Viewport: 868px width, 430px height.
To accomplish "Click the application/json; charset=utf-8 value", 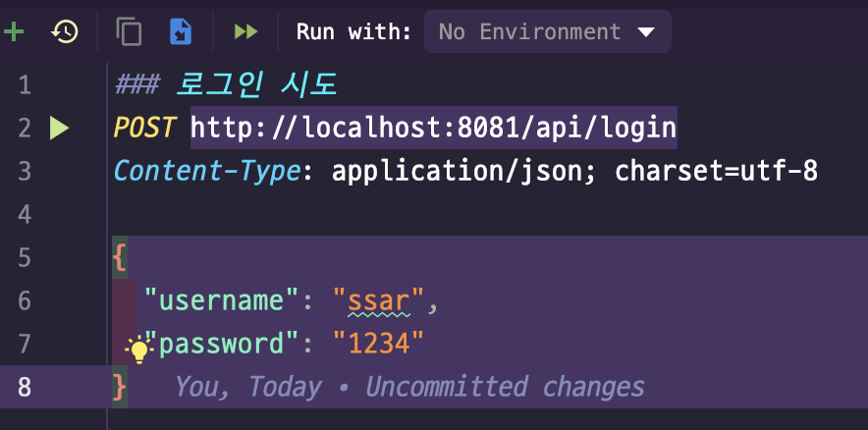I will click(574, 171).
